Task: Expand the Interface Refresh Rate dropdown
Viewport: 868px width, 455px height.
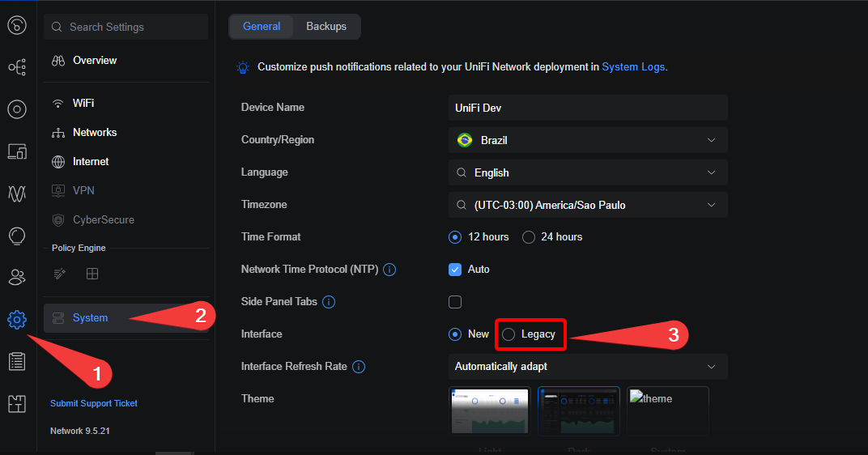Action: click(588, 367)
